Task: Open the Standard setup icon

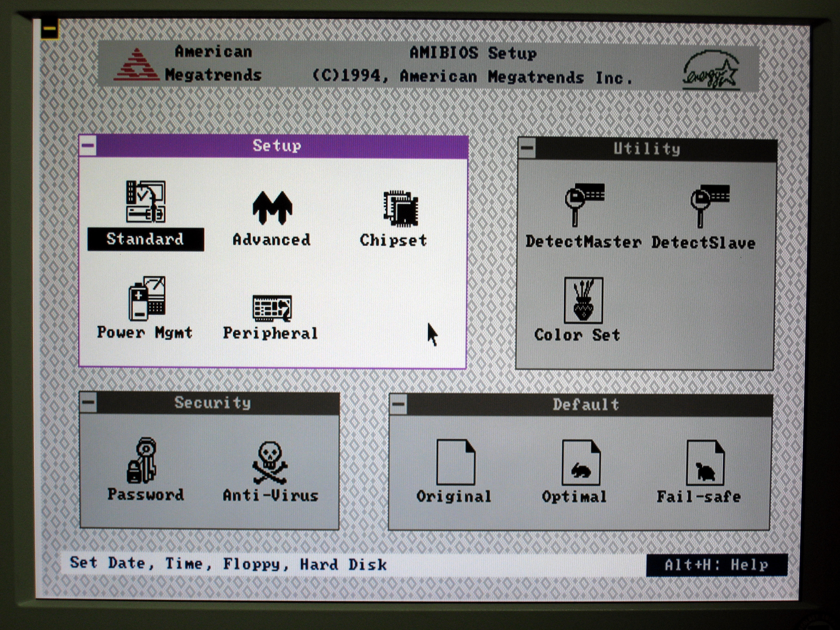Action: point(146,202)
